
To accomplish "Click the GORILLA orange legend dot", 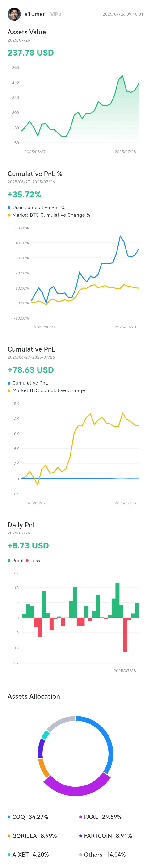I will pyautogui.click(x=9, y=836).
